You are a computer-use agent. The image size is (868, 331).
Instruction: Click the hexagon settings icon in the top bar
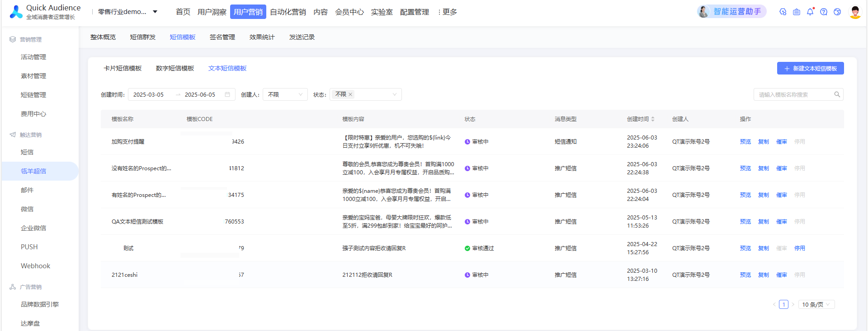[x=783, y=12]
